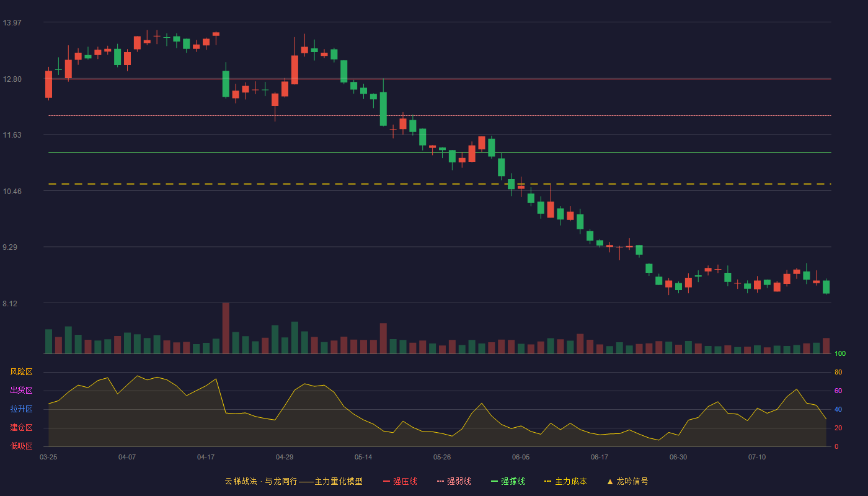The height and width of the screenshot is (496, 868).
Task: Pick the 03-25 date label
Action: (48, 457)
